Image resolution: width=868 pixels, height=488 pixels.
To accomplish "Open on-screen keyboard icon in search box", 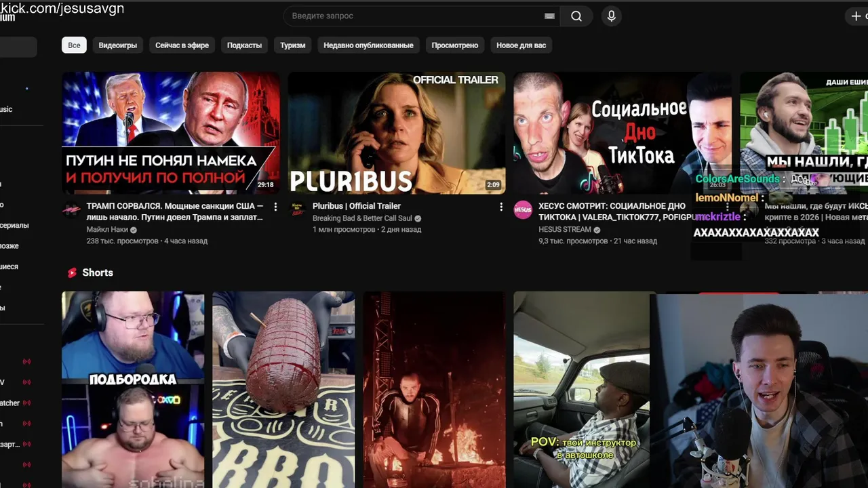I will 549,16.
